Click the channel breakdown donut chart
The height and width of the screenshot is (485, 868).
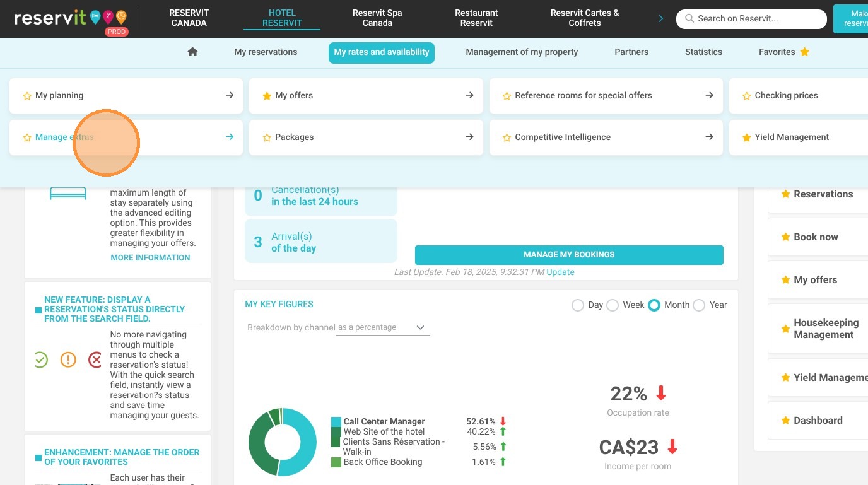click(283, 442)
